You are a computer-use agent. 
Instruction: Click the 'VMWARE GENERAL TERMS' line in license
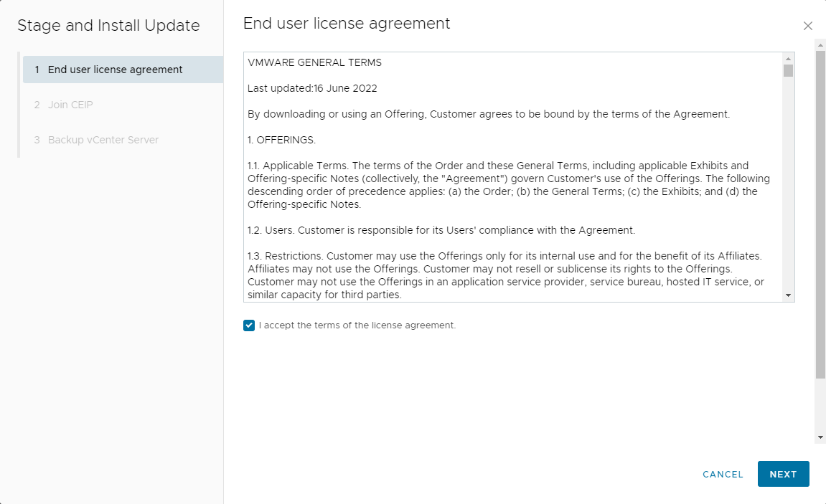point(314,62)
